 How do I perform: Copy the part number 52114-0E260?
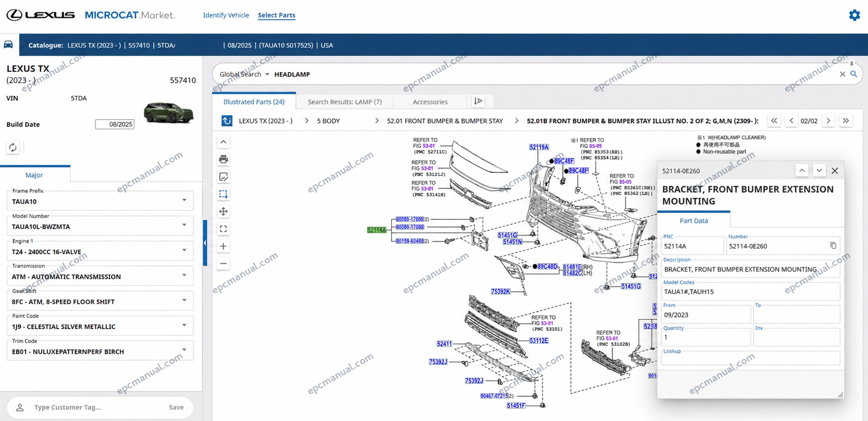[833, 245]
